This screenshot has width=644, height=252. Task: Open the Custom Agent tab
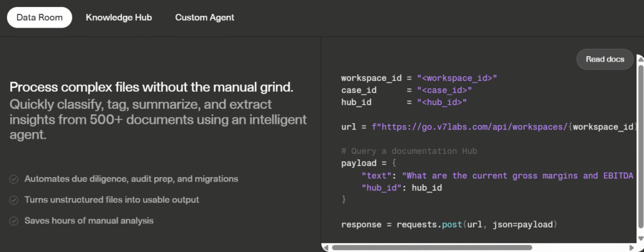204,17
